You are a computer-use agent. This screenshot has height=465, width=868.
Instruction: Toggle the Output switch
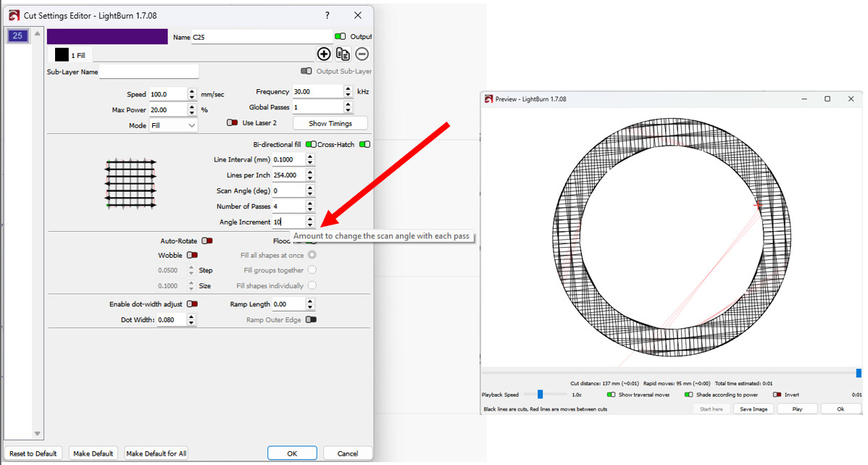340,36
